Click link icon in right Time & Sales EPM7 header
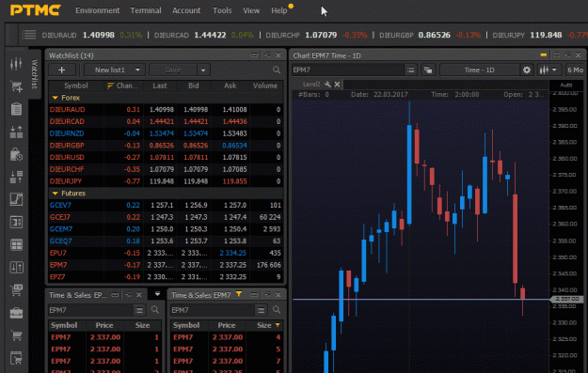Viewport: 588px width, 373px height. click(254, 295)
